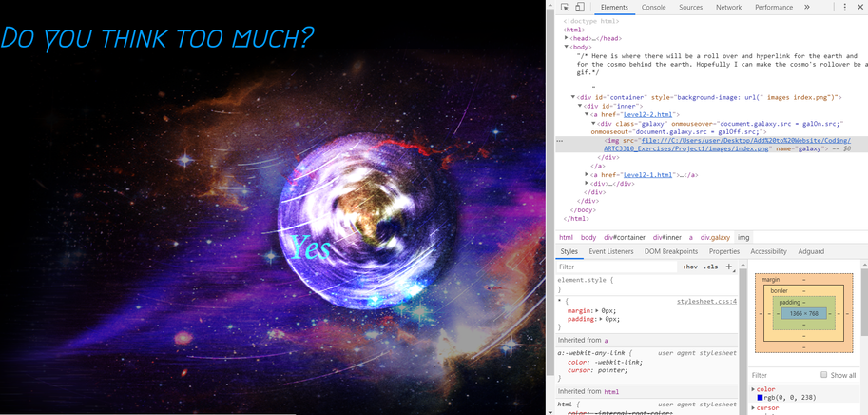This screenshot has height=415, width=868.
Task: Click the closing </html> tag line
Action: click(x=576, y=219)
